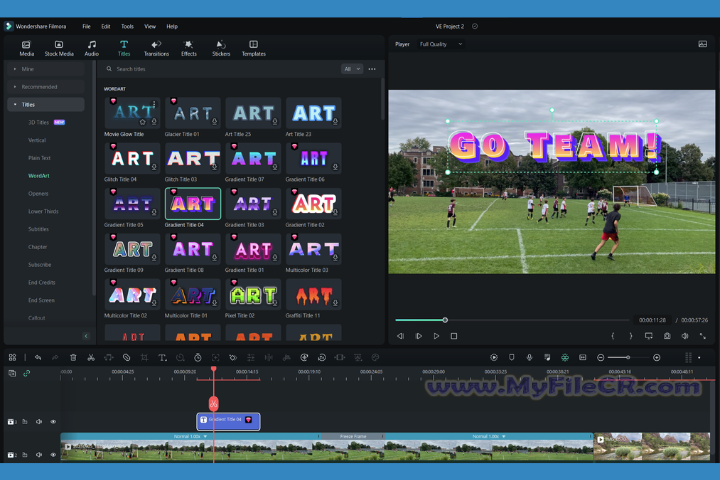The height and width of the screenshot is (480, 720).
Task: Select the Gradient Title 04 thumbnail
Action: (x=193, y=203)
